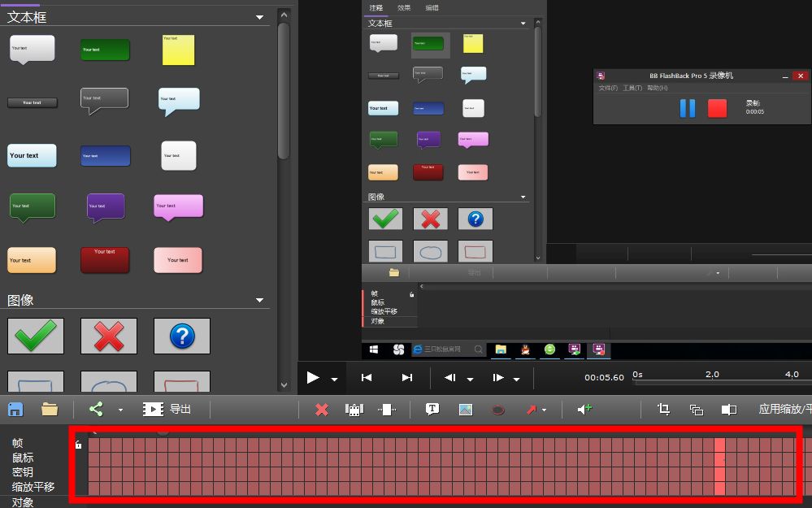
Task: Click the left panel's scroll down arrow
Action: (x=284, y=385)
